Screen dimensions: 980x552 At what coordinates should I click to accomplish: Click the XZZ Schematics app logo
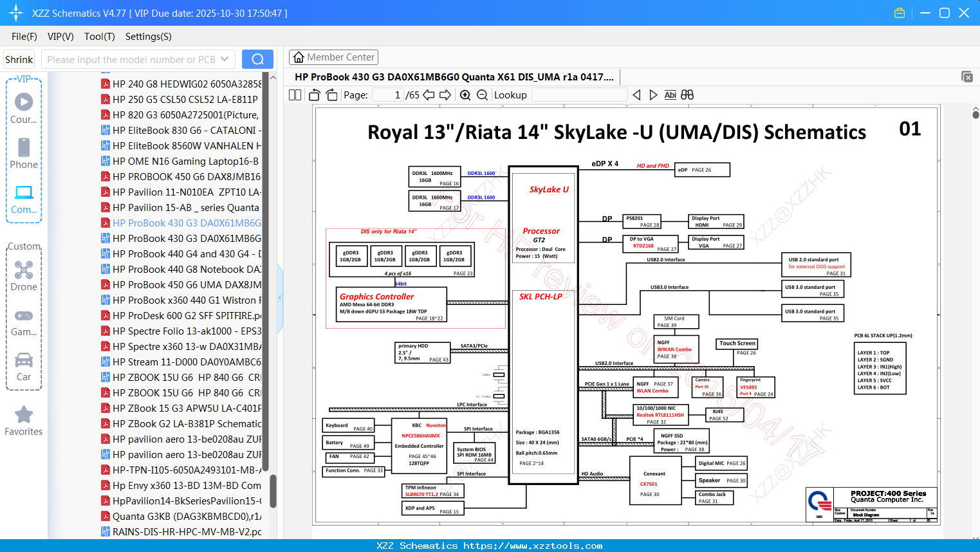click(16, 13)
